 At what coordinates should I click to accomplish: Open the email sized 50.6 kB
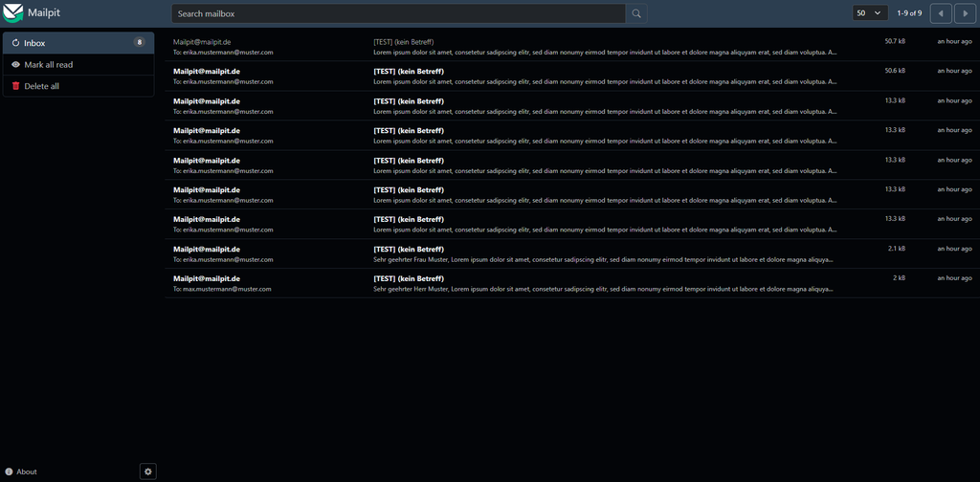[x=571, y=77]
